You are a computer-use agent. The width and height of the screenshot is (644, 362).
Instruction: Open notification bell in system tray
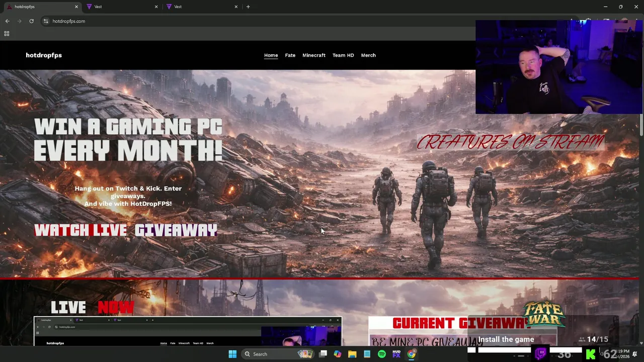pos(634,354)
